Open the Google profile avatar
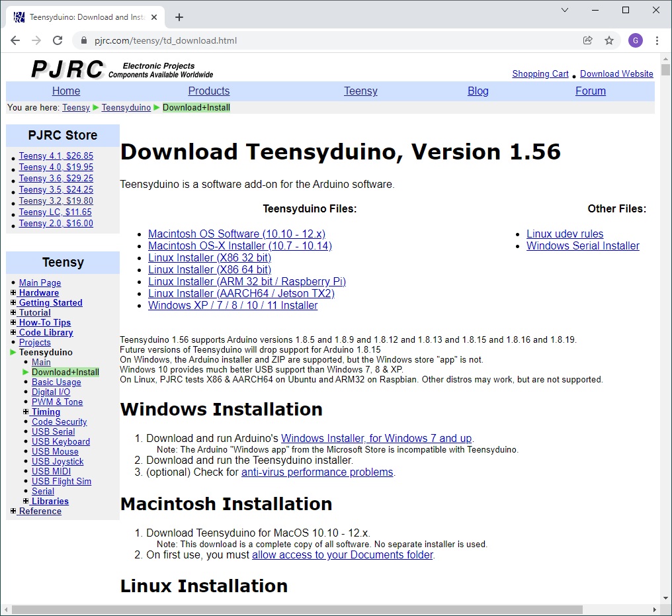 point(635,40)
